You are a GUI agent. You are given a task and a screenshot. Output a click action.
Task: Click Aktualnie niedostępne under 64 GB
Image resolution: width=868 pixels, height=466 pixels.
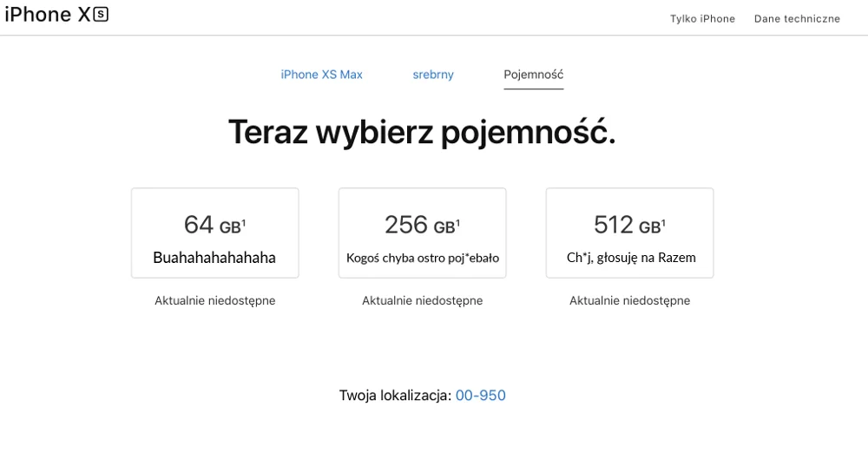coord(214,300)
